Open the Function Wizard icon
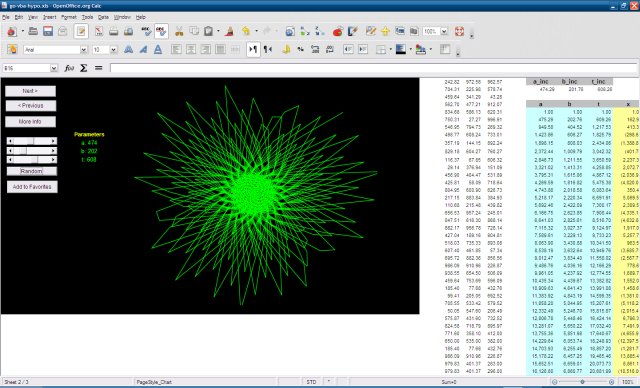The width and height of the screenshot is (640, 388). point(69,68)
